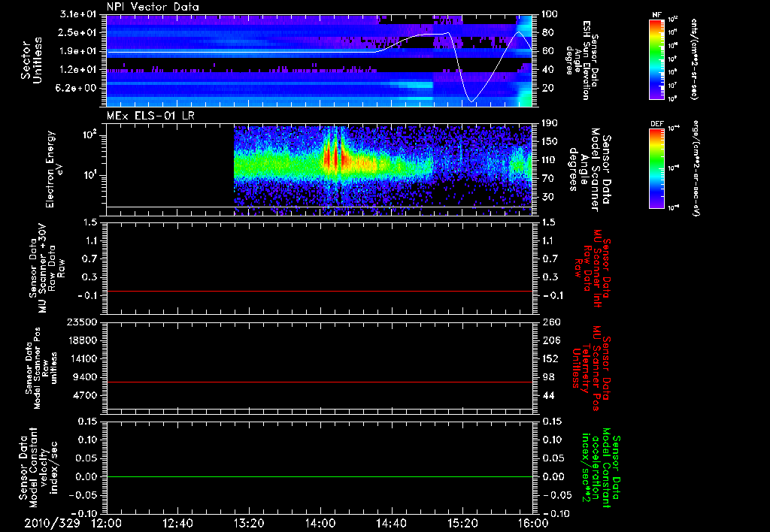Click the 18800 scanner position tick label
Viewport: 770px width, 532px height.
pos(82,340)
